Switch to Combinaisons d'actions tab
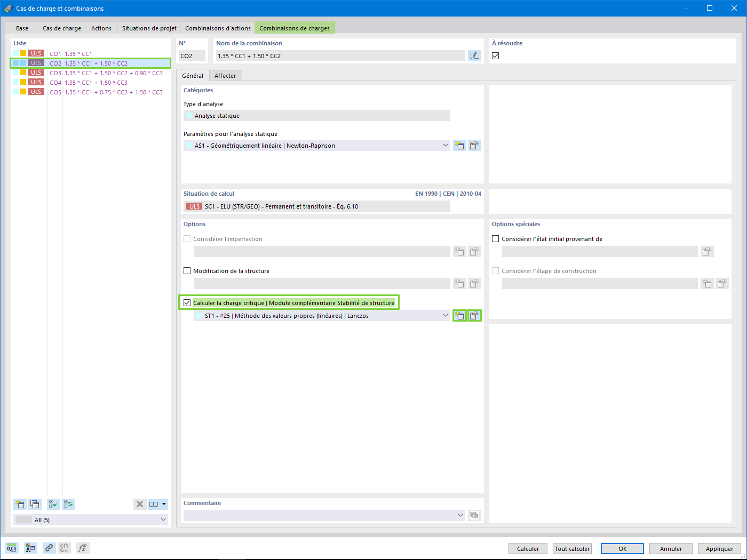Image resolution: width=747 pixels, height=560 pixels. click(218, 28)
